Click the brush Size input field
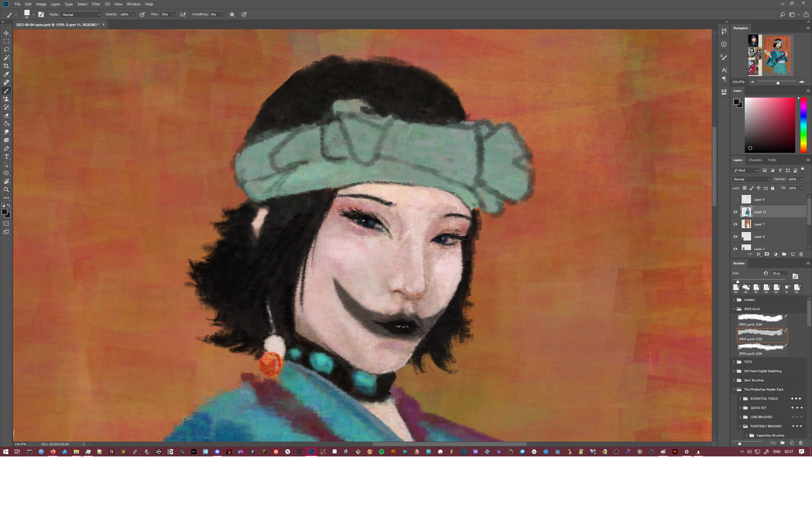812x523 pixels. tap(779, 274)
